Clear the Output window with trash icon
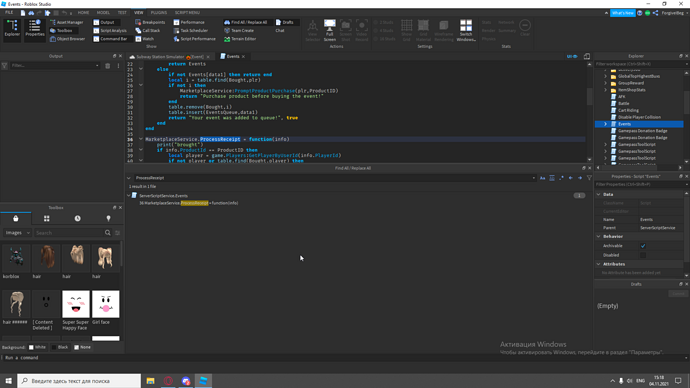690x388 pixels. point(107,66)
